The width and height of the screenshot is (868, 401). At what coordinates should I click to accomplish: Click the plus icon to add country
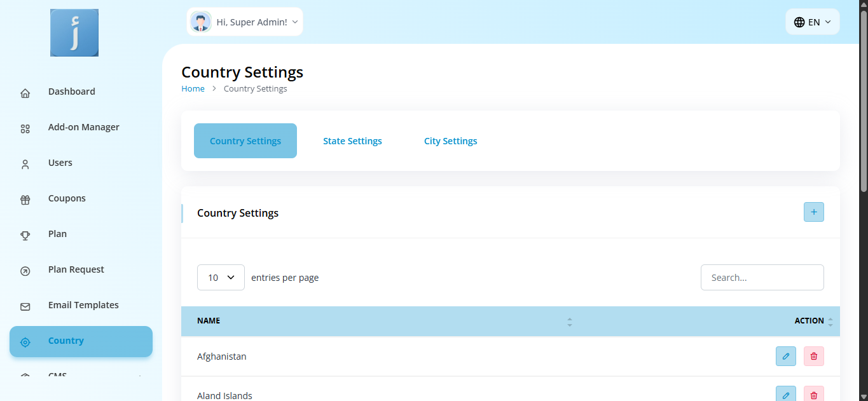coord(813,212)
